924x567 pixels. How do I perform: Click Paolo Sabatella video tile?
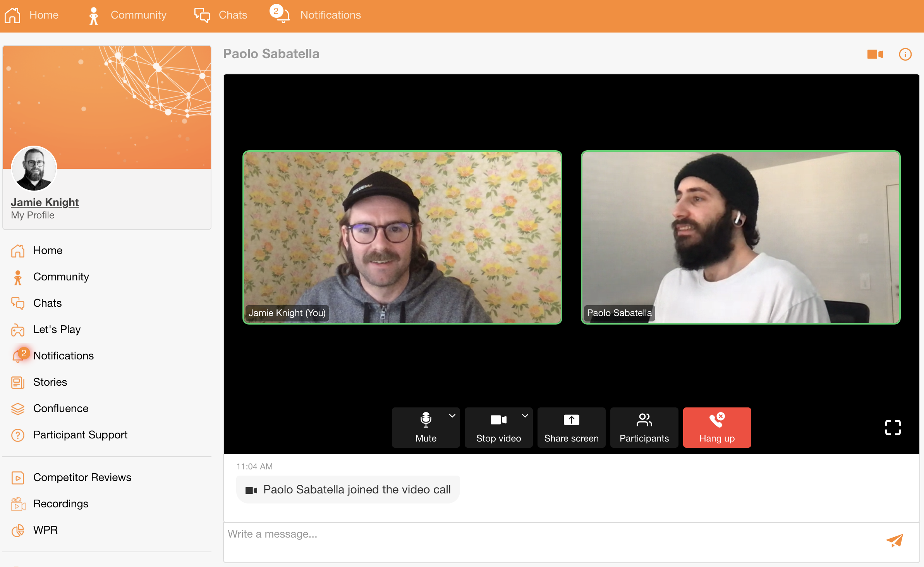tap(740, 237)
